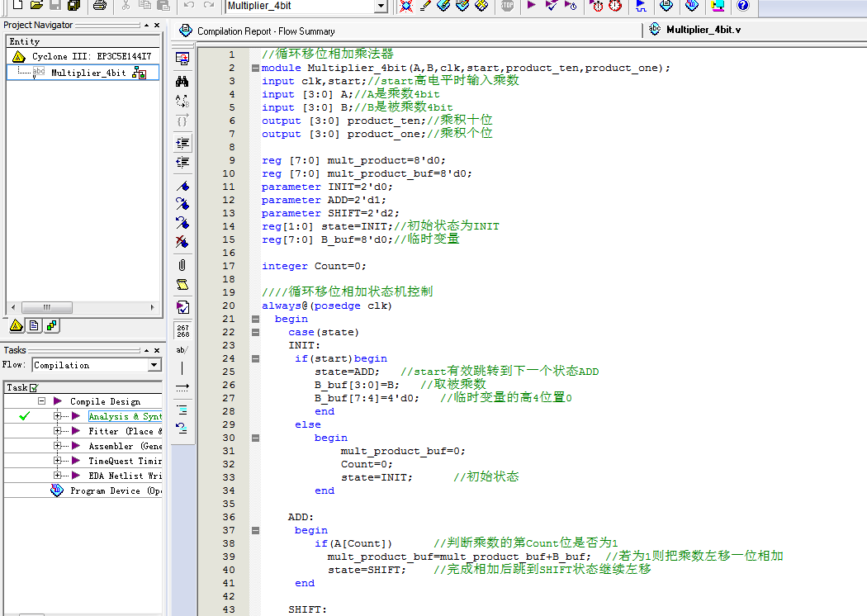867x616 pixels.
Task: Click the Help question mark icon
Action: coord(742,6)
